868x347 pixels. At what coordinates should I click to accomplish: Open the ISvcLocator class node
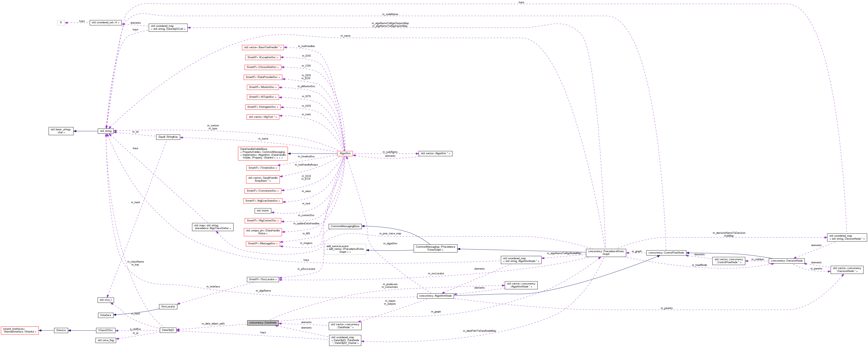coord(168,306)
